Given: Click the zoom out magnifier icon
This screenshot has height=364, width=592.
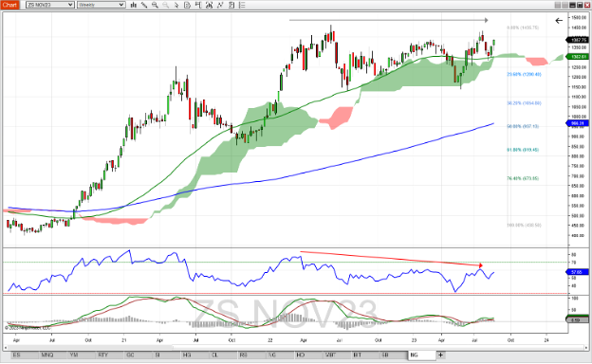Looking at the screenshot, I should [x=166, y=5].
